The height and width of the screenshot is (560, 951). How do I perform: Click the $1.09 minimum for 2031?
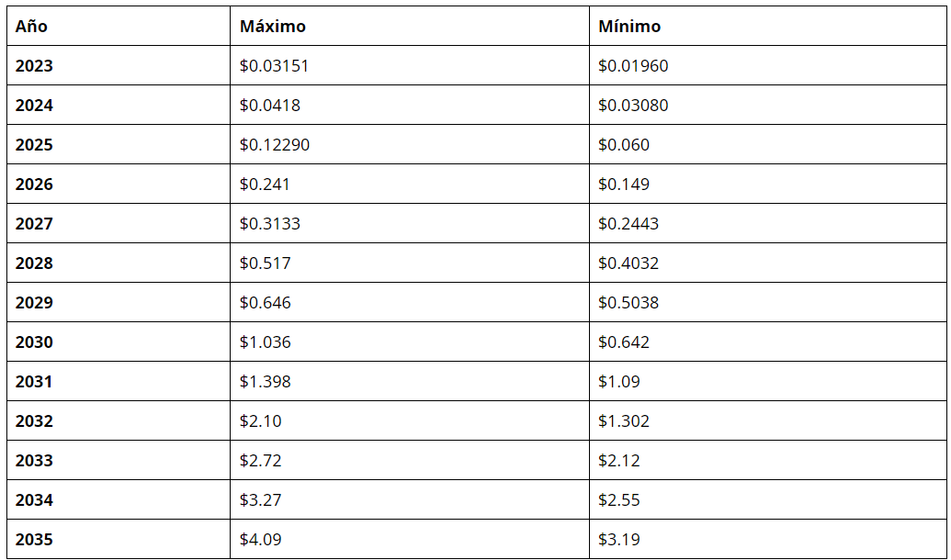[618, 382]
